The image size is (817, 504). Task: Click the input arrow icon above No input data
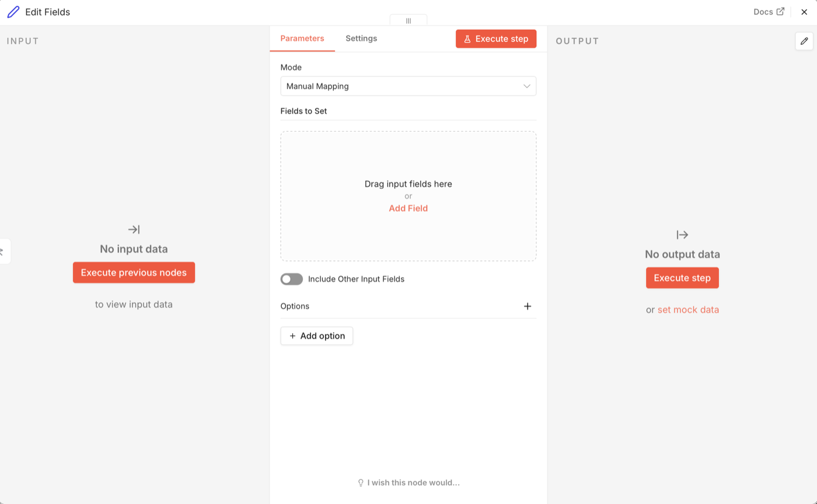click(134, 230)
